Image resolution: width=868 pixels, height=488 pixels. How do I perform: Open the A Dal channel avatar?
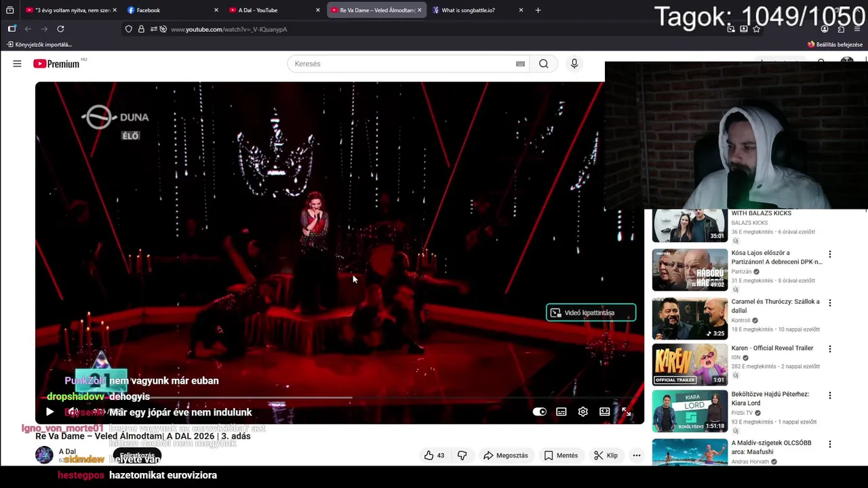(x=44, y=455)
